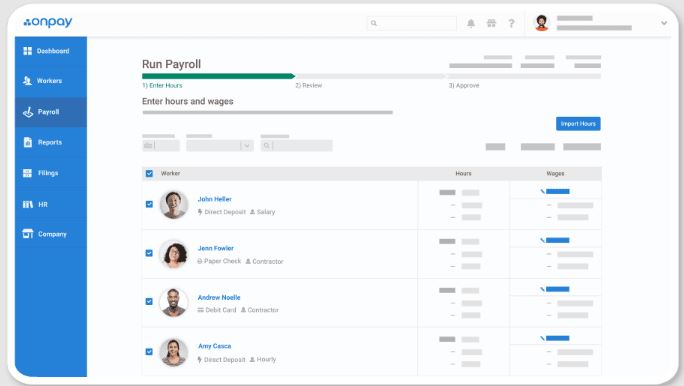Click Jenn Fowler's Contractor label
This screenshot has width=684, height=386.
click(267, 261)
